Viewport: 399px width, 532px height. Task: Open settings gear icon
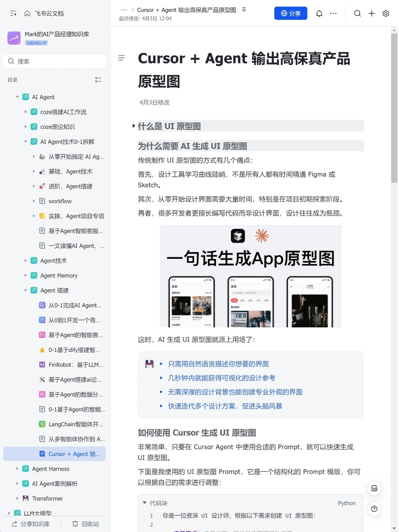coord(386,14)
